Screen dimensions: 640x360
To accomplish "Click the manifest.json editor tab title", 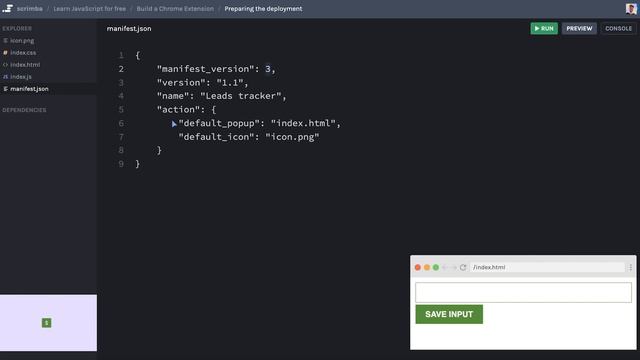I will click(x=129, y=29).
